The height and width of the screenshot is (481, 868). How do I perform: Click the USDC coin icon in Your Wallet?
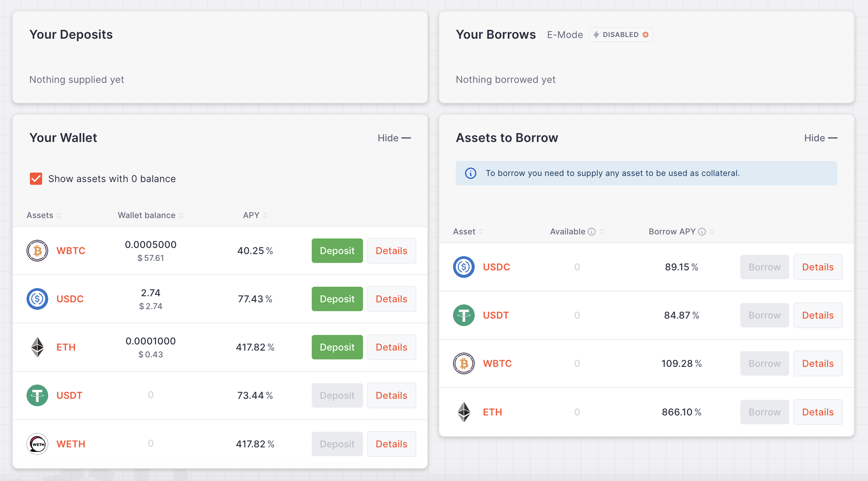pyautogui.click(x=37, y=299)
